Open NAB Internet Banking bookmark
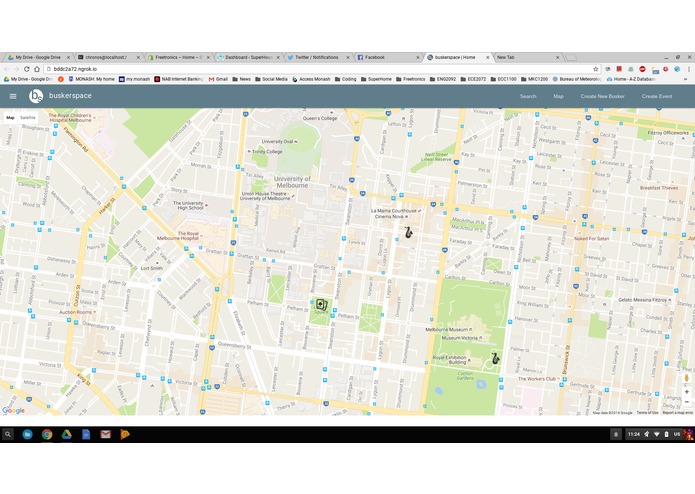Image resolution: width=695 pixels, height=494 pixels. 179,79
